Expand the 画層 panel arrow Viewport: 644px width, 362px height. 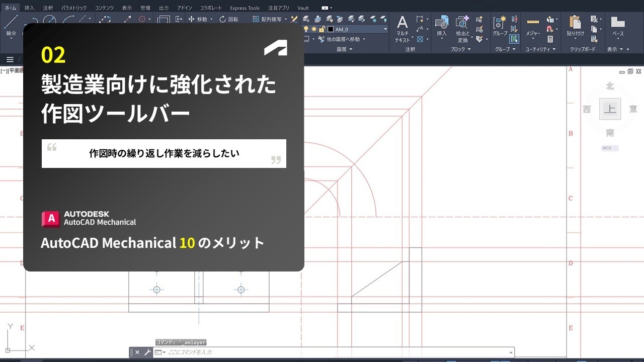351,49
